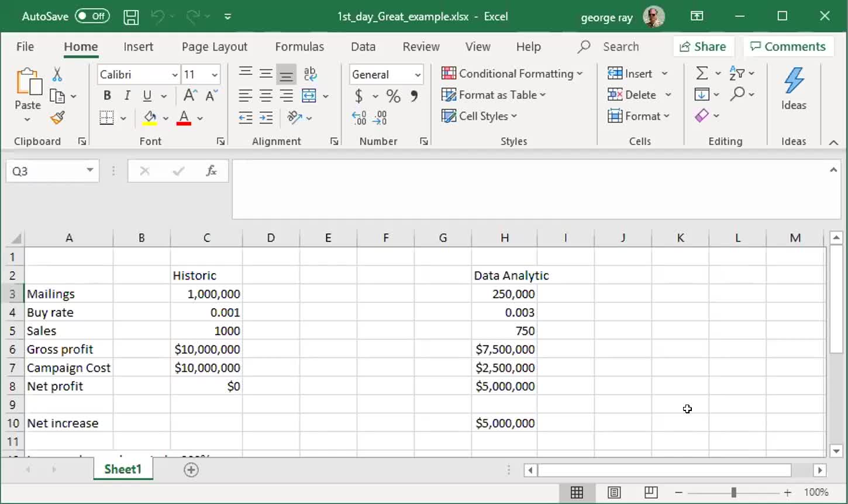848x504 pixels.
Task: Increase indent in Alignment group
Action: tap(266, 118)
